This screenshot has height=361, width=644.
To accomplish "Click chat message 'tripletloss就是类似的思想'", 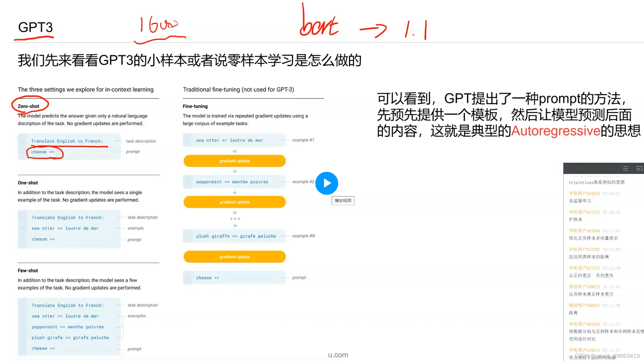I will tap(597, 182).
